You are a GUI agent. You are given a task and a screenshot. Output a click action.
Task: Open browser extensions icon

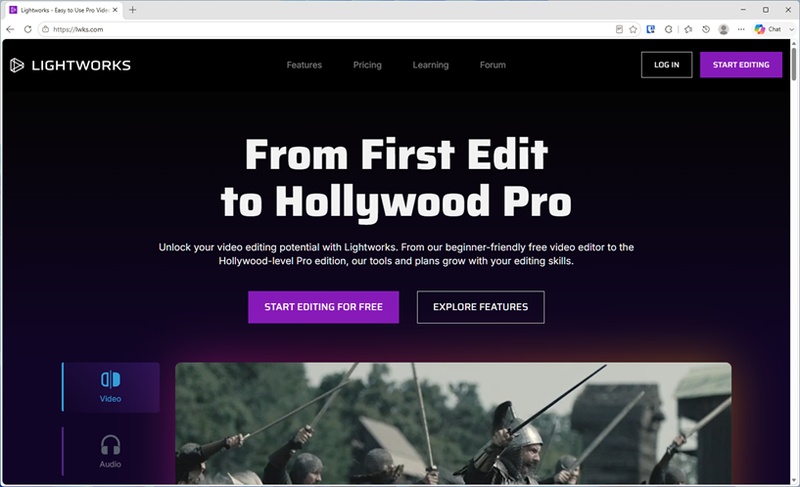(668, 29)
